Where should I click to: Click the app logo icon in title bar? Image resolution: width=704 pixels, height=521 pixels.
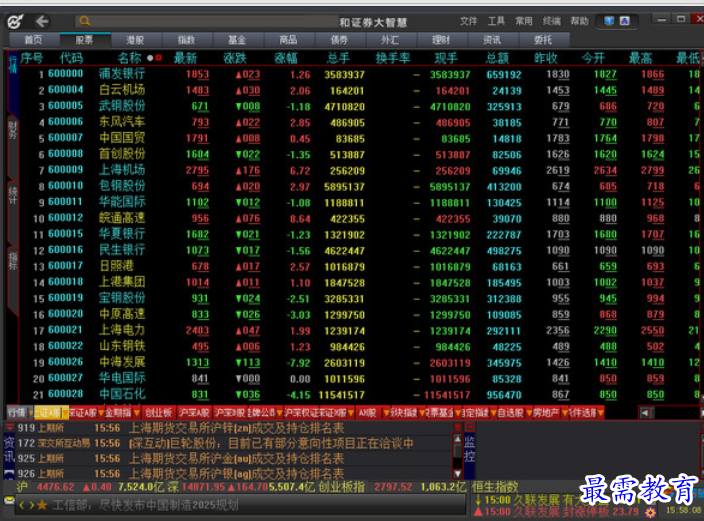pos(15,21)
